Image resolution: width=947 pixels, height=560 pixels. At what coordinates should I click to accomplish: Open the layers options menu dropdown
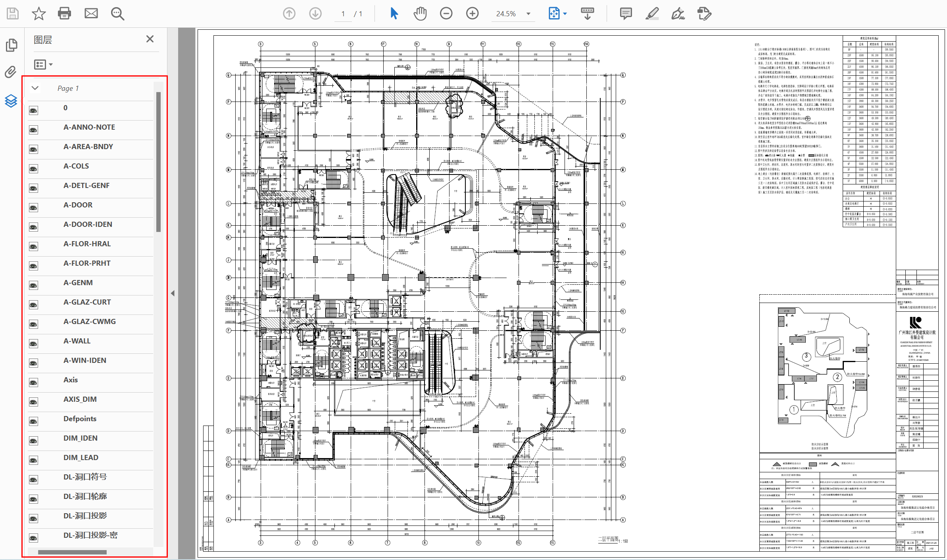click(x=43, y=64)
